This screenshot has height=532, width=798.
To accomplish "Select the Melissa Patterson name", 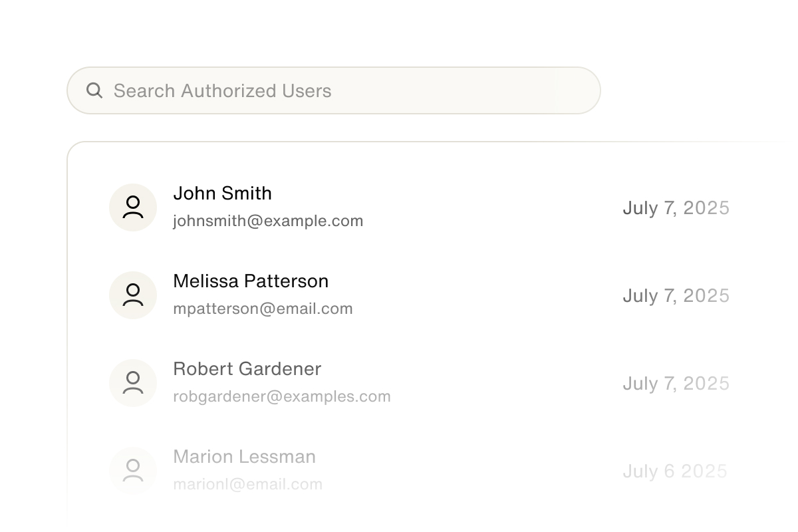I will (x=251, y=281).
